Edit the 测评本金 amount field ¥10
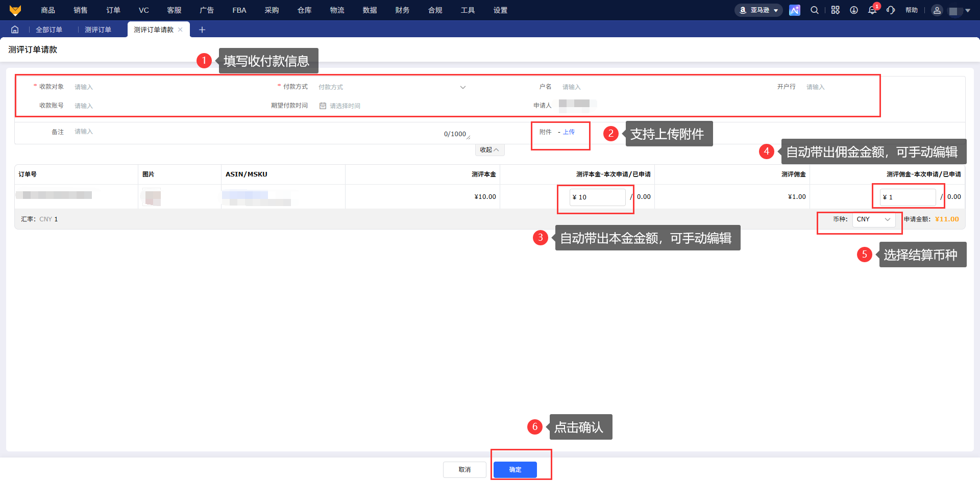 tap(597, 197)
